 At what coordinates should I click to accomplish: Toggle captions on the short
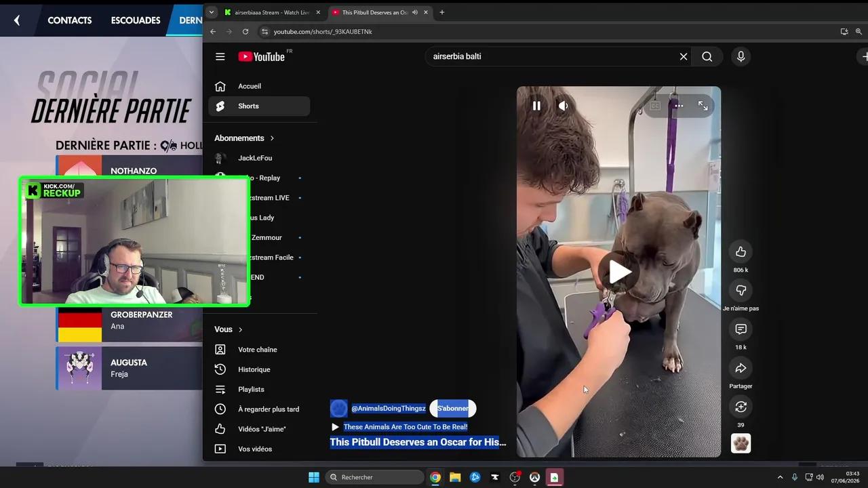point(655,106)
